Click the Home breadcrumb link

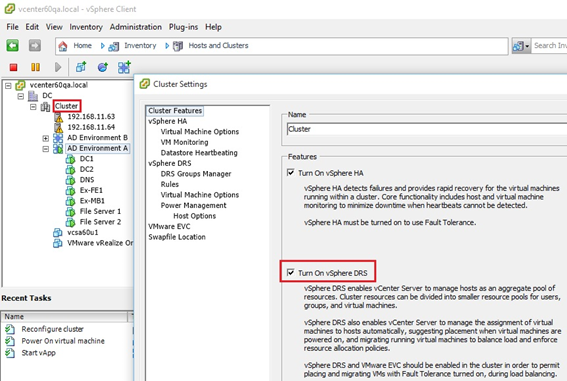pyautogui.click(x=82, y=46)
